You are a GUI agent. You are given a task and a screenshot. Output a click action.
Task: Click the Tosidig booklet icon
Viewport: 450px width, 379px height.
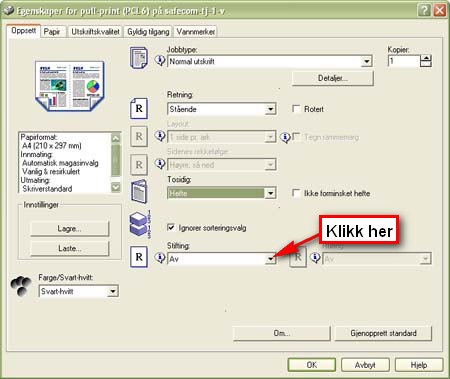coord(139,191)
